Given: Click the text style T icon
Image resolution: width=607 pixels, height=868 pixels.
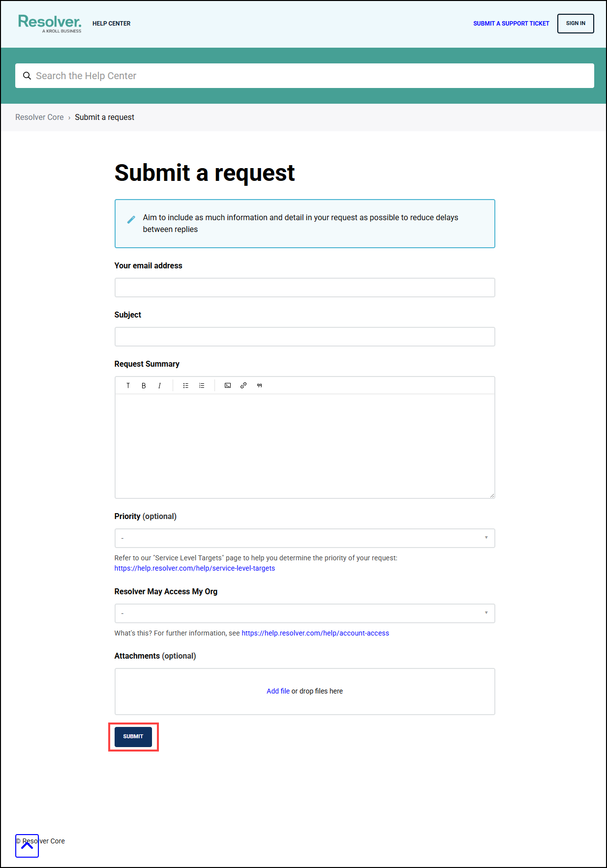Looking at the screenshot, I should point(128,385).
